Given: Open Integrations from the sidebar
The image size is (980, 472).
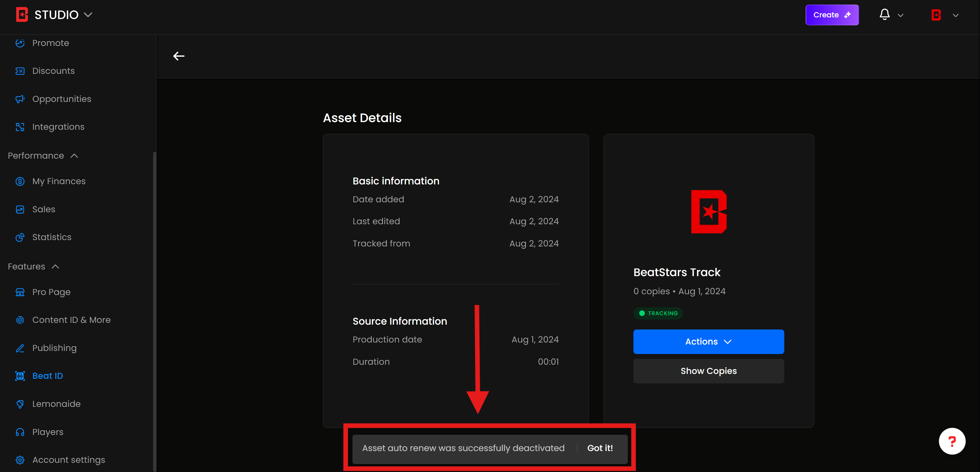Looking at the screenshot, I should point(58,127).
